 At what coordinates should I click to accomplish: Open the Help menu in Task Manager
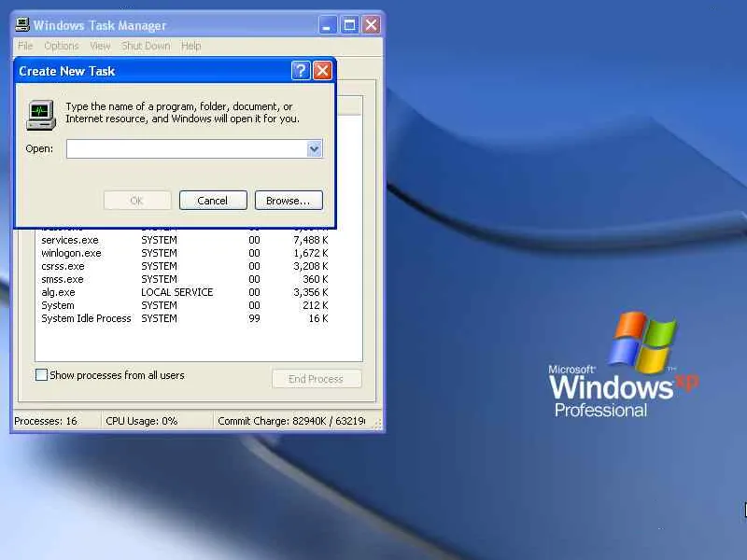(x=191, y=46)
